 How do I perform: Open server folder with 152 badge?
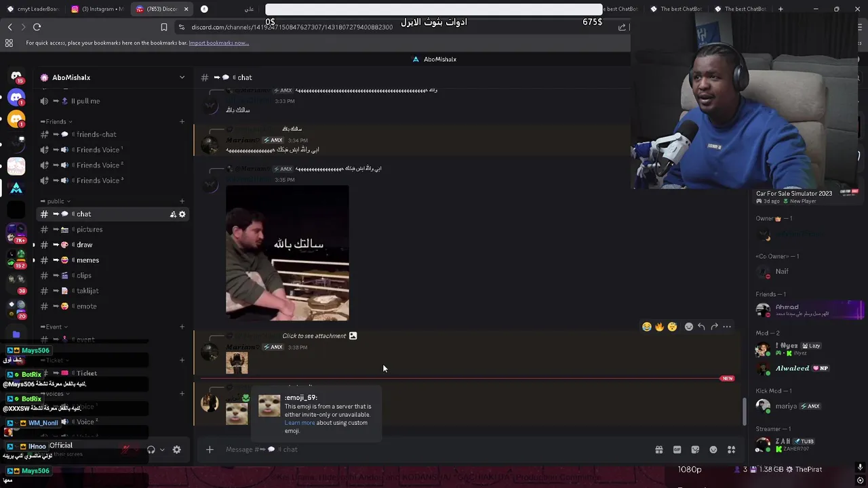click(x=16, y=258)
